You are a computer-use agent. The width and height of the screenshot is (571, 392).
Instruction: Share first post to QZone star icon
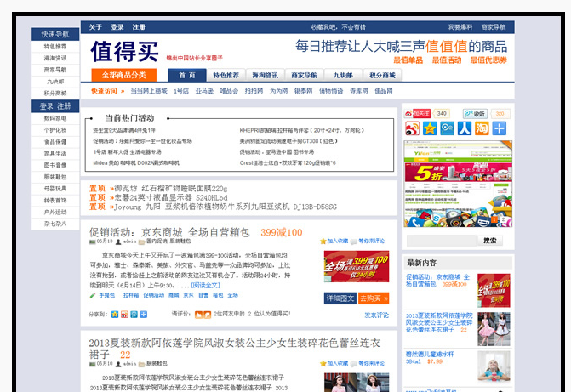[115, 314]
